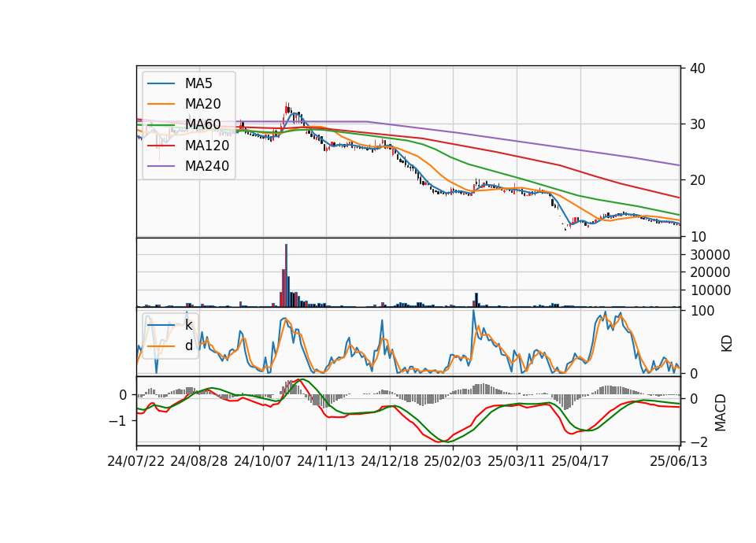The width and height of the screenshot is (756, 543).
Task: Click the blue MA5 legend line sample
Action: [161, 84]
